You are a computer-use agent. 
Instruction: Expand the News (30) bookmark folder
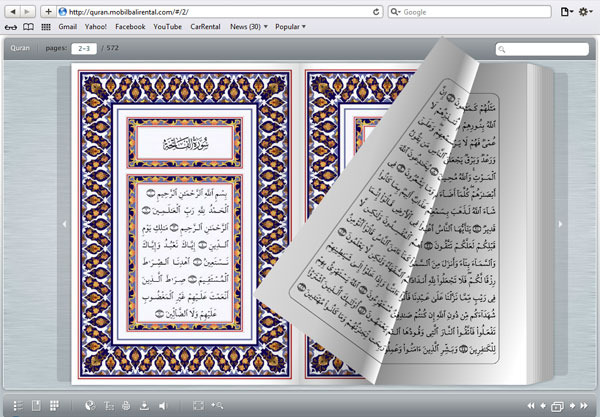pos(249,27)
